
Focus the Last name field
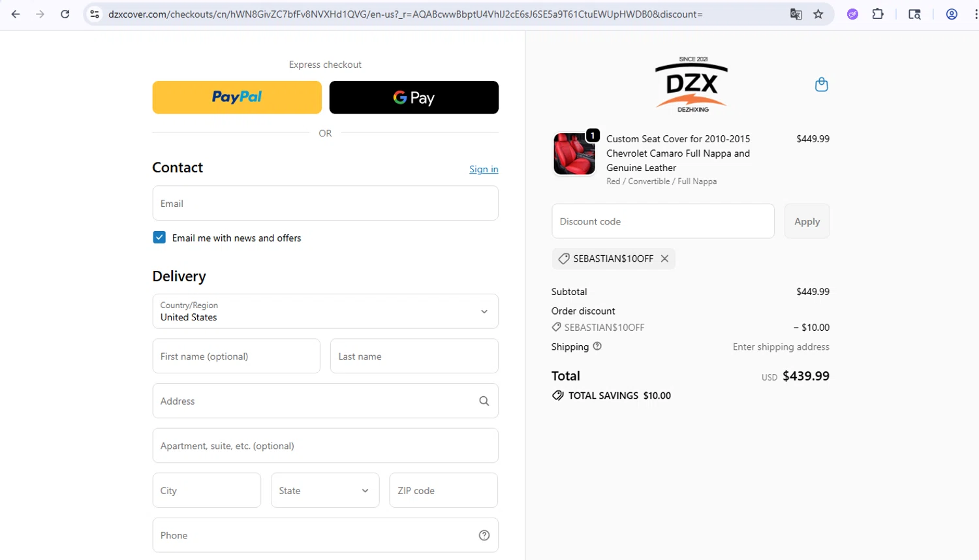tap(414, 356)
